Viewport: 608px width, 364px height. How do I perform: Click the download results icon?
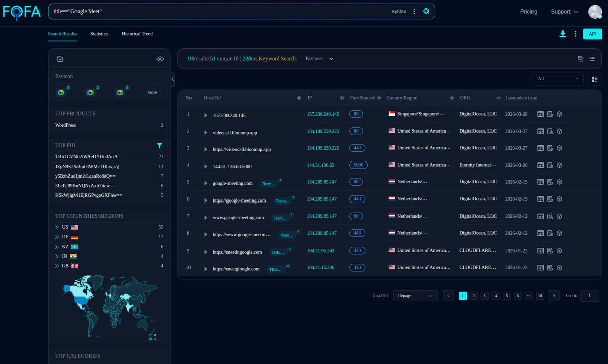tap(562, 34)
